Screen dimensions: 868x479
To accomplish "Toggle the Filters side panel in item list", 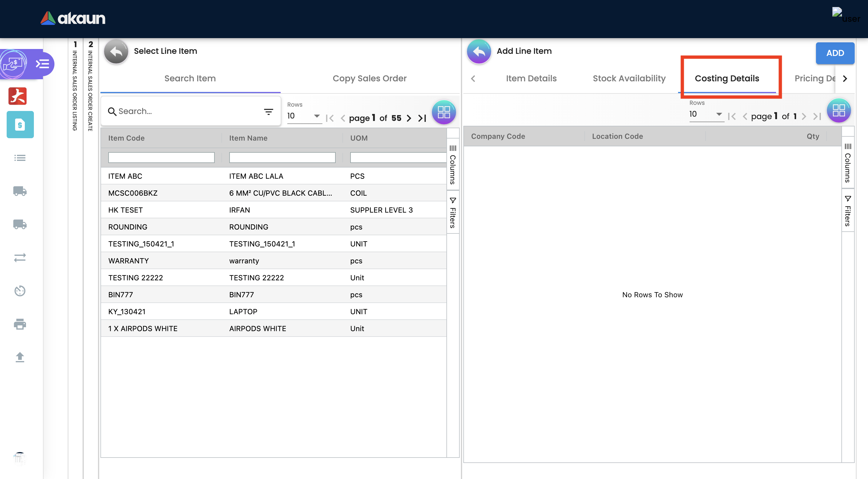I will pos(452,213).
